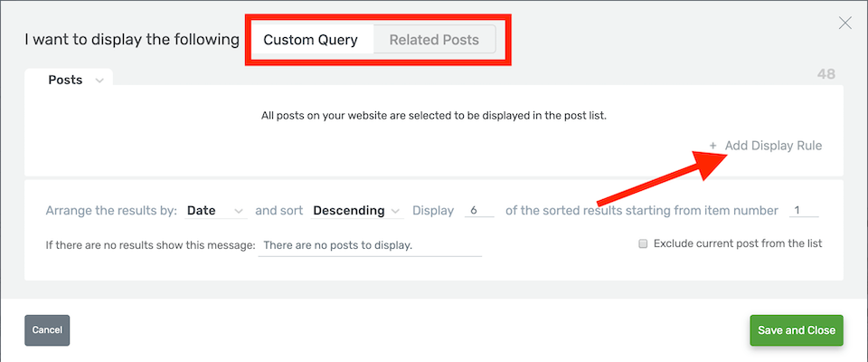This screenshot has height=362, width=868.
Task: Click the plus icon beside Add Display Rule
Action: [712, 146]
